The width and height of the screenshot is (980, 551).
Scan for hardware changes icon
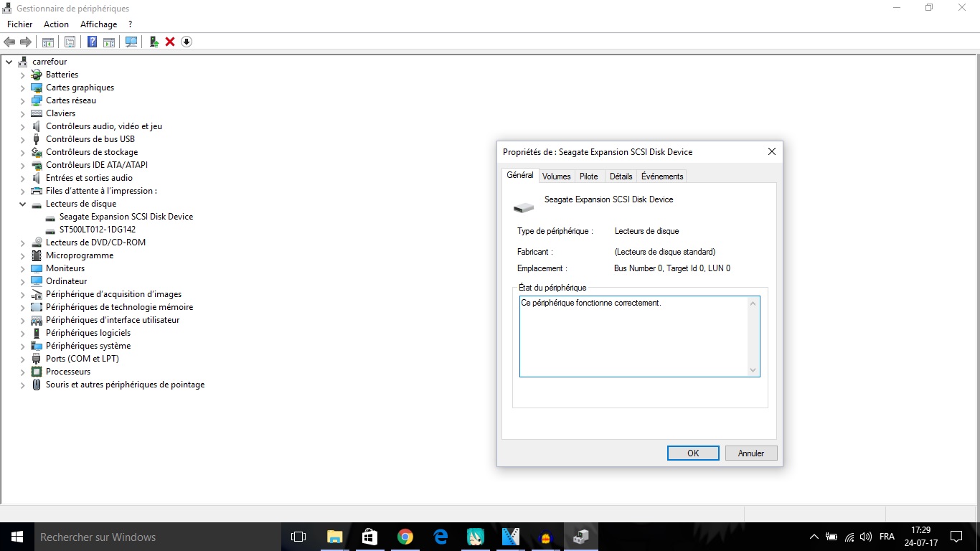coord(131,42)
